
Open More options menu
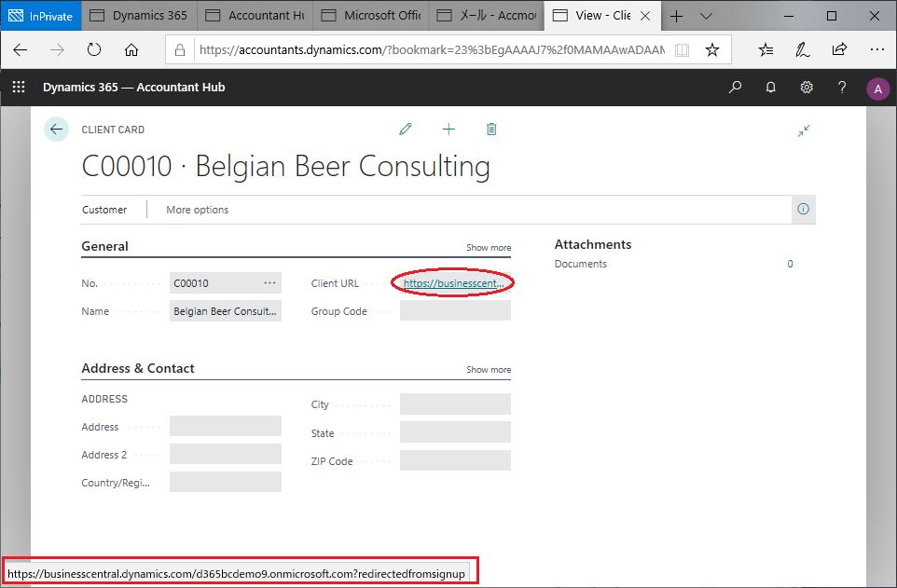click(198, 210)
